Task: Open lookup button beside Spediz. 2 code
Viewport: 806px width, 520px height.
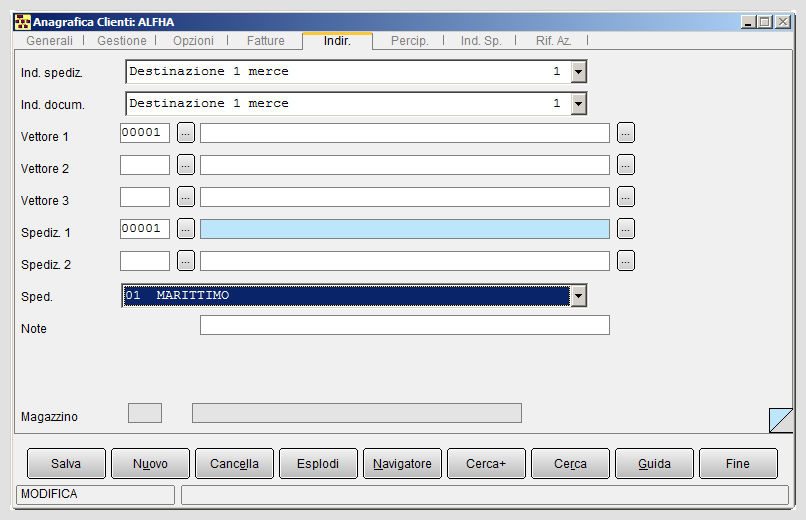Action: (x=186, y=261)
